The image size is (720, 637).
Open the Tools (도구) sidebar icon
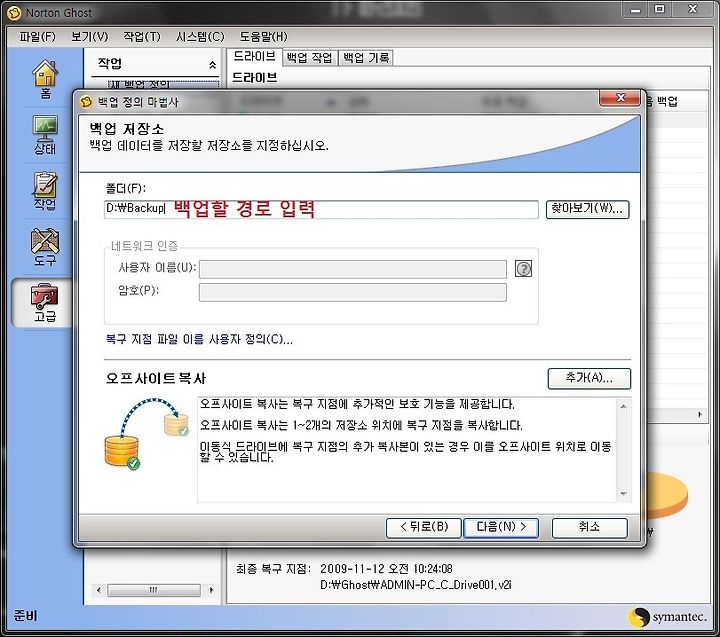[45, 247]
